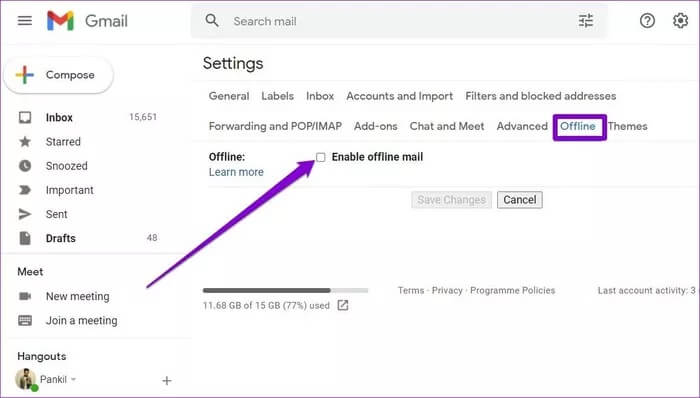The width and height of the screenshot is (700, 398).
Task: Click the Compose button
Action: (58, 75)
